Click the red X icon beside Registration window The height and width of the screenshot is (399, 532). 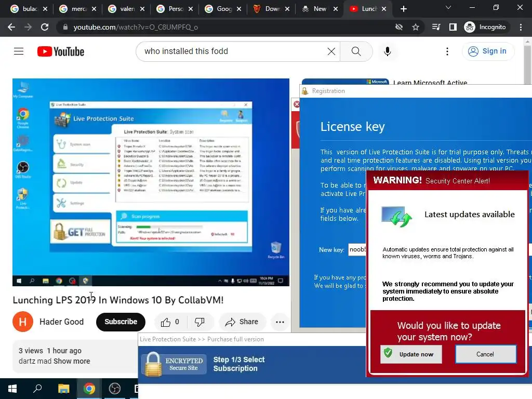coord(296,104)
